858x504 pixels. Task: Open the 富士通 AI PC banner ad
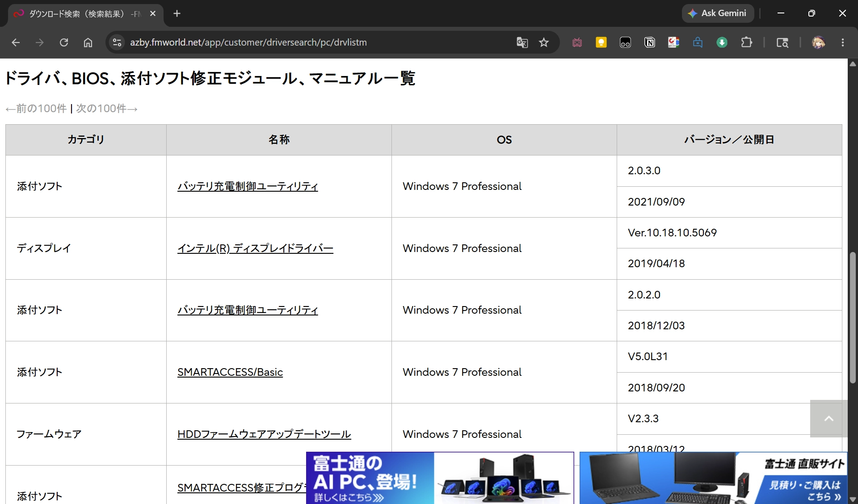pos(440,478)
